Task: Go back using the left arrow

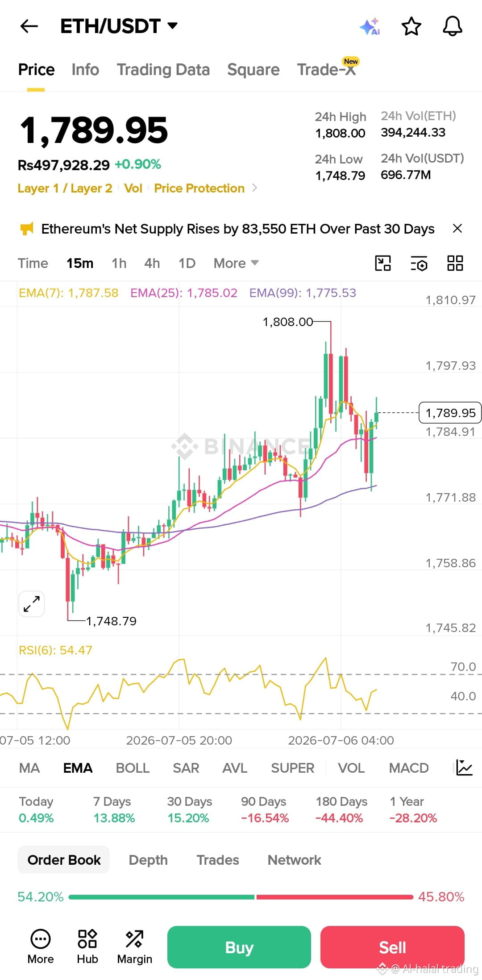Action: click(29, 26)
